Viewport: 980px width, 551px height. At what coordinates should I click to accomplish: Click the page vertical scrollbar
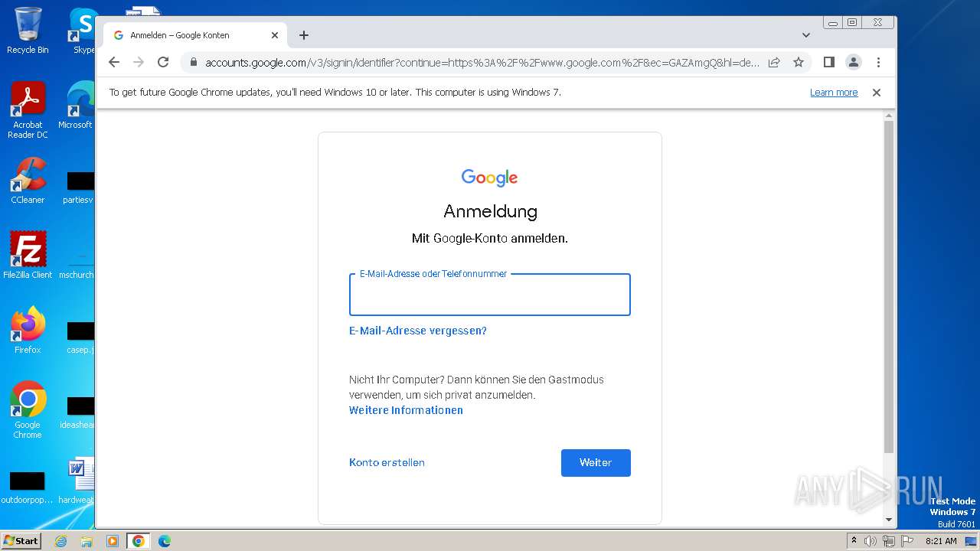tap(889, 287)
